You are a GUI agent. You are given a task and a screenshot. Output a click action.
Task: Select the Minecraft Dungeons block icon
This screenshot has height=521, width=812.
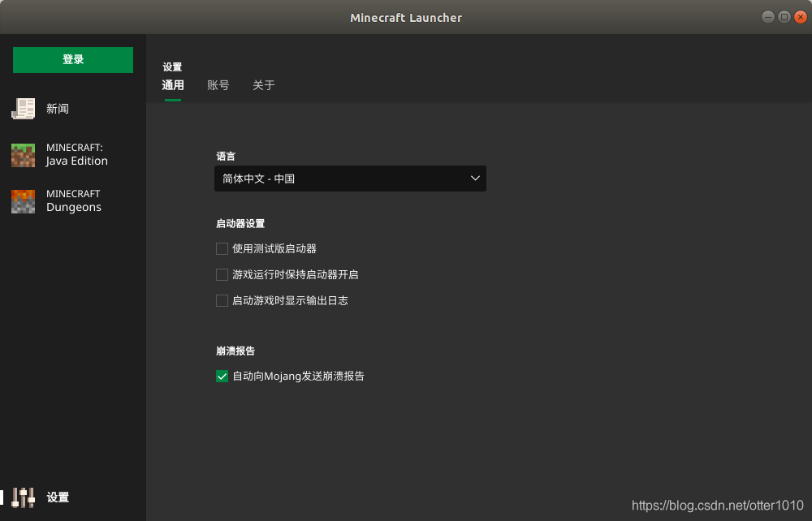click(x=24, y=201)
